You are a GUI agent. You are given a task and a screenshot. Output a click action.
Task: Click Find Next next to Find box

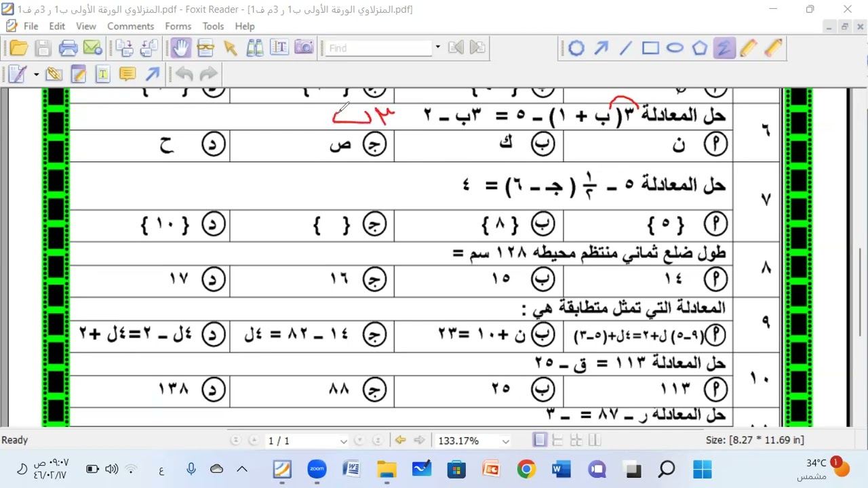tap(477, 47)
